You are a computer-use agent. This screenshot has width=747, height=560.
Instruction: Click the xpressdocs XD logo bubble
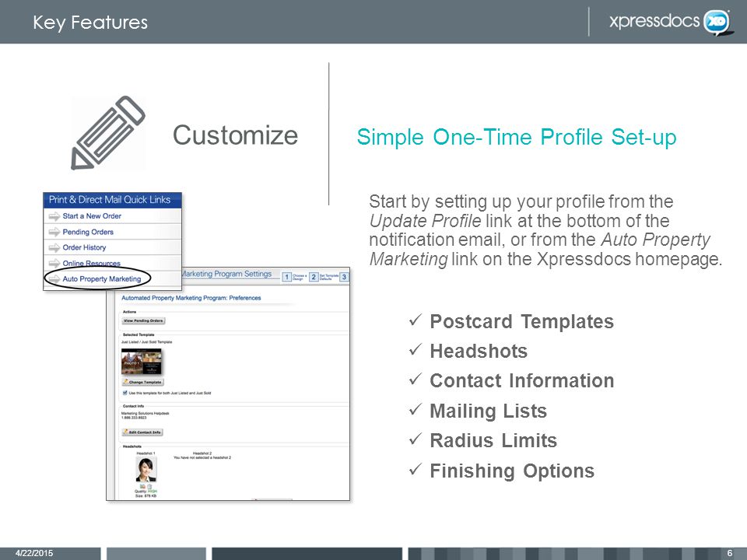pyautogui.click(x=717, y=22)
